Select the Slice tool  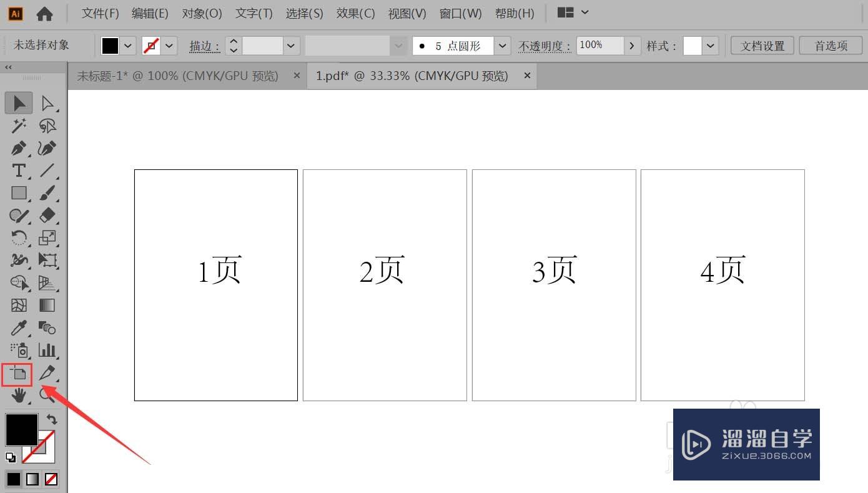coord(47,374)
